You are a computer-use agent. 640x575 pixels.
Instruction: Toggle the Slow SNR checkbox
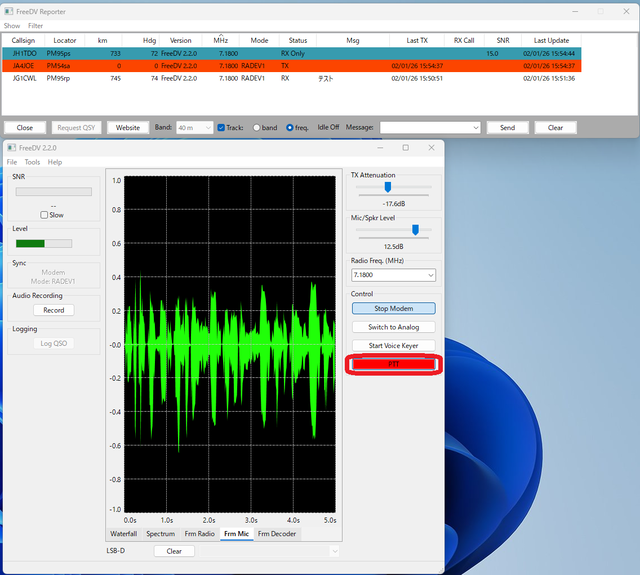pos(44,215)
